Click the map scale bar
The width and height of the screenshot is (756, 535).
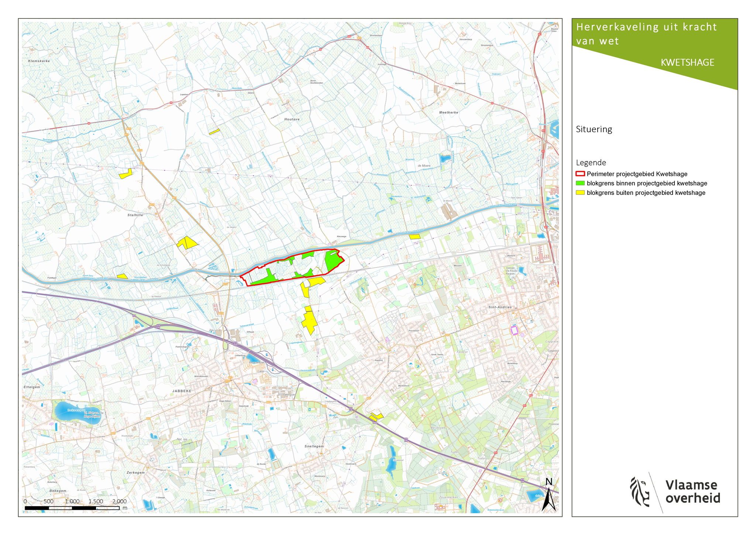pos(72,508)
